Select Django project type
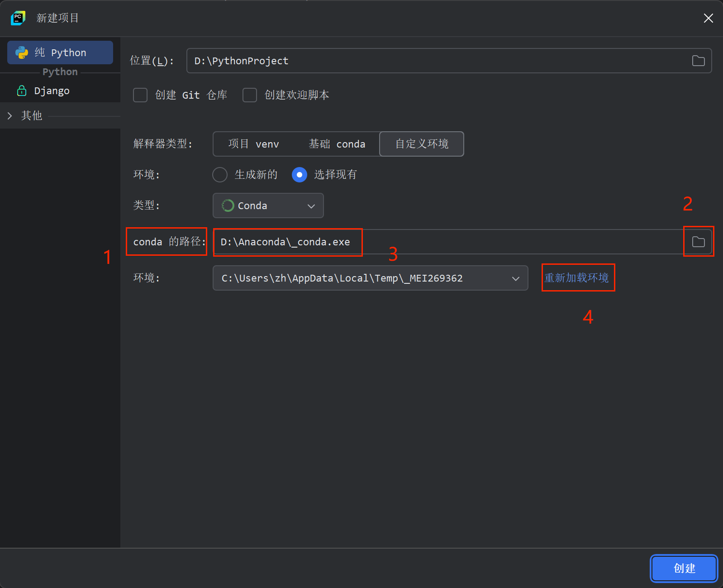The width and height of the screenshot is (723, 588). tap(60, 91)
